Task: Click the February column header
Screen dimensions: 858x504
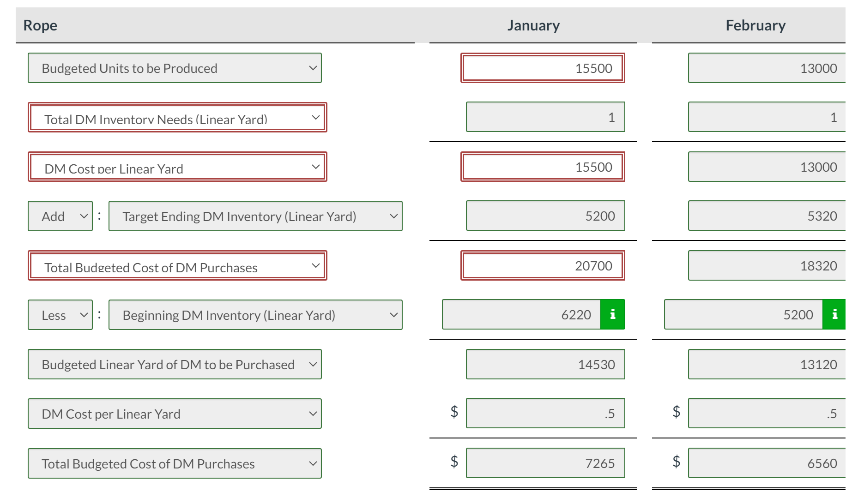Action: point(755,25)
